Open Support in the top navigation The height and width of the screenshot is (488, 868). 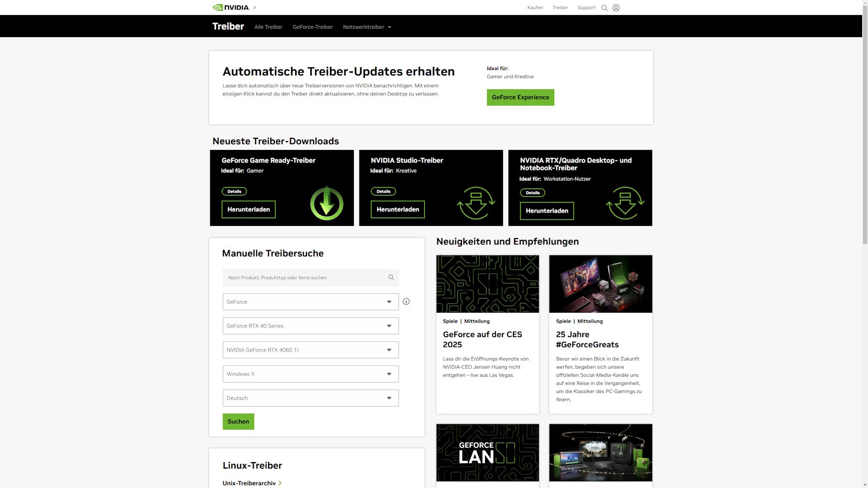(x=586, y=8)
